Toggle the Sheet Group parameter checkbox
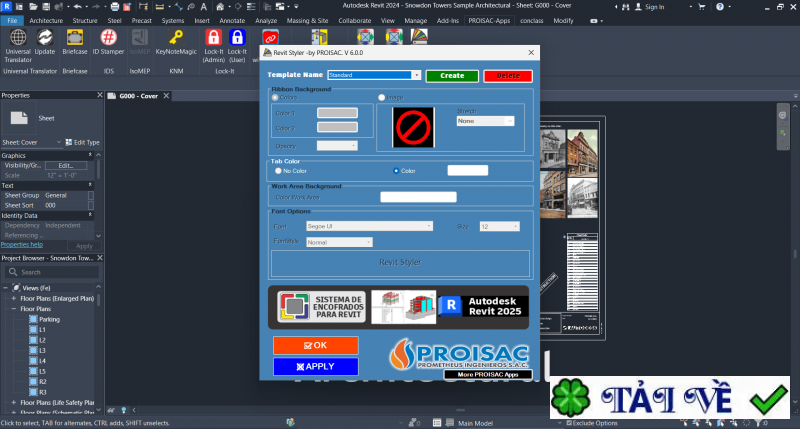 [91, 195]
